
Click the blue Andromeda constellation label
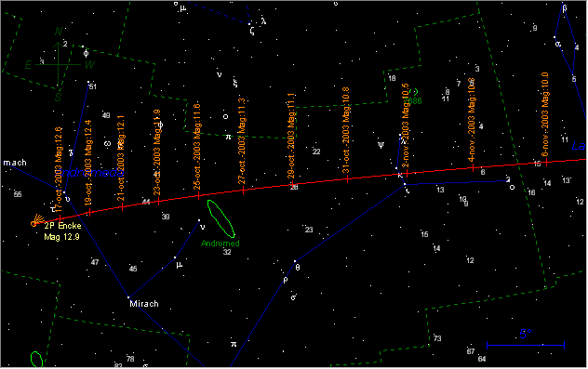point(91,173)
